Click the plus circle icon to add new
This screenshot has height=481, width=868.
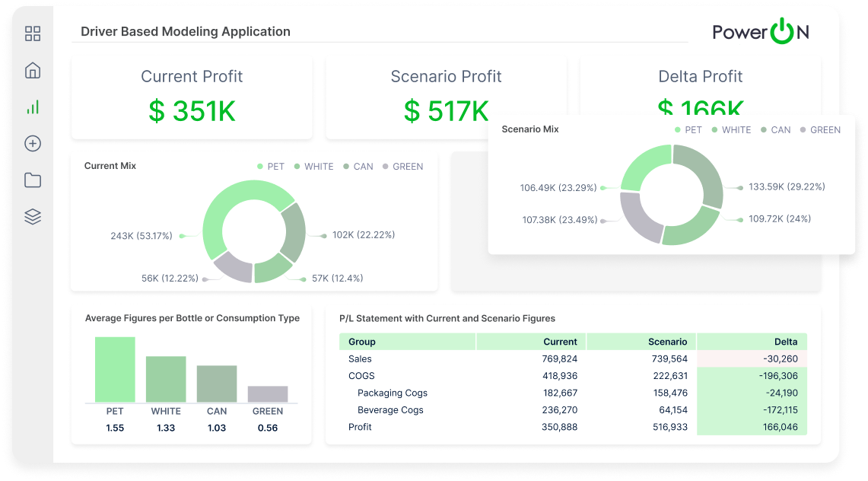coord(32,143)
